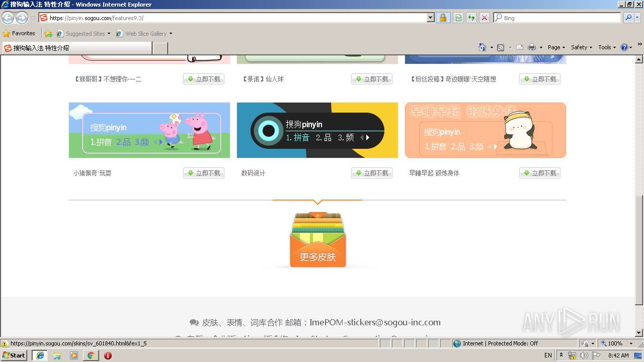Viewport: 644px width, 362px height.
Task: Go forward with the Forward arrow
Action: click(x=22, y=18)
